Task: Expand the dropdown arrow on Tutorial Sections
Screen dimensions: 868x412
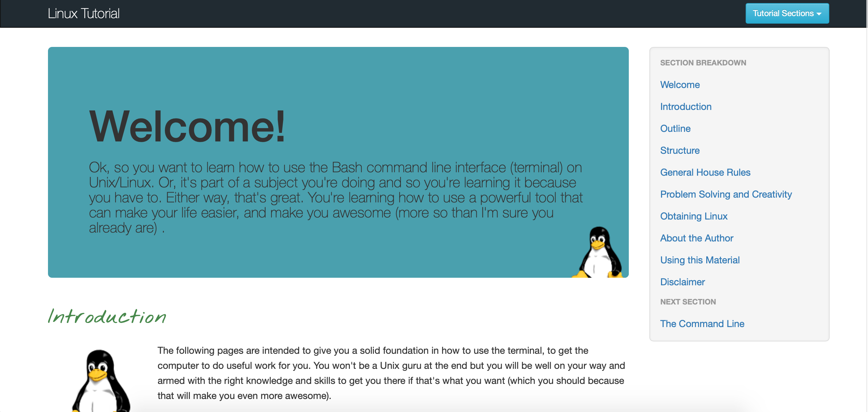Action: (x=821, y=13)
